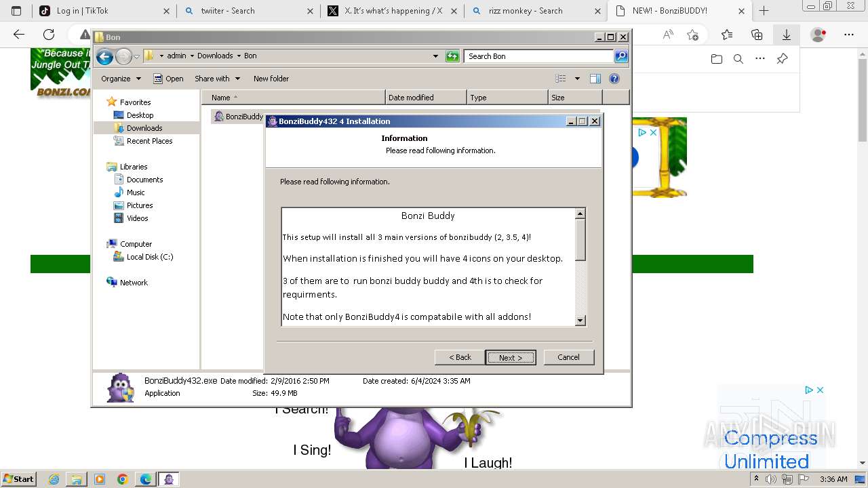Open browser Settings and more menu
The image size is (868, 488).
848,35
